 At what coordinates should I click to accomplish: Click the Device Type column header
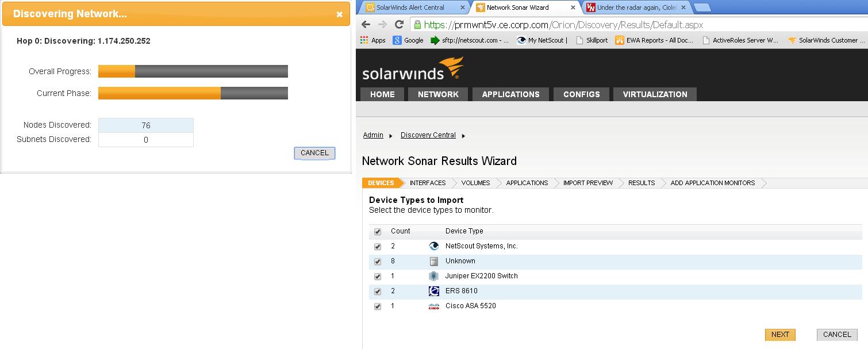[464, 231]
